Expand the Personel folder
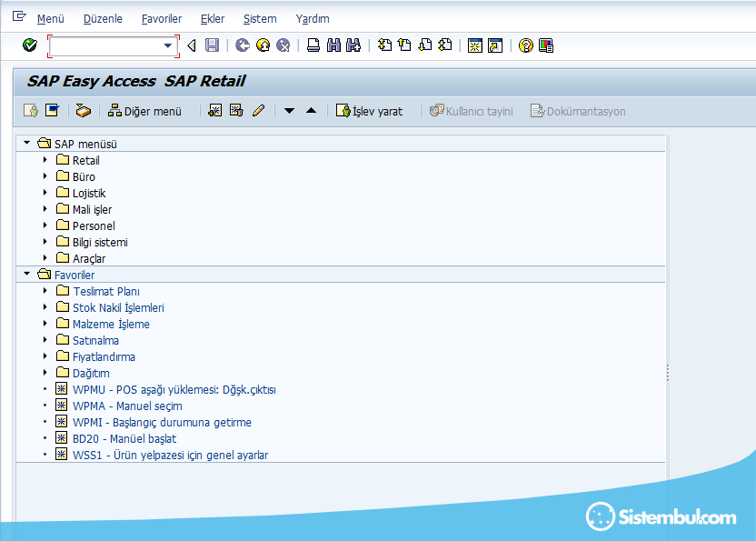756x541 pixels. (x=45, y=225)
